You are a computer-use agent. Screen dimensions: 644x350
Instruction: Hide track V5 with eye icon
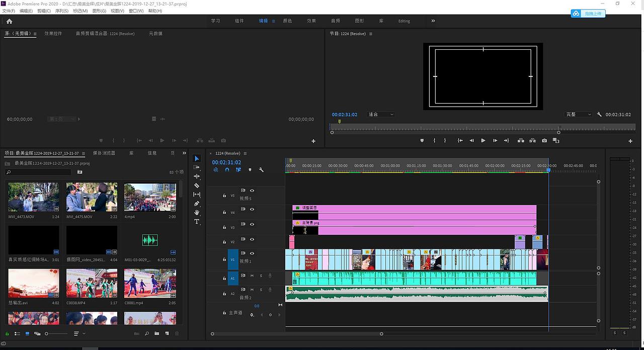(x=252, y=191)
